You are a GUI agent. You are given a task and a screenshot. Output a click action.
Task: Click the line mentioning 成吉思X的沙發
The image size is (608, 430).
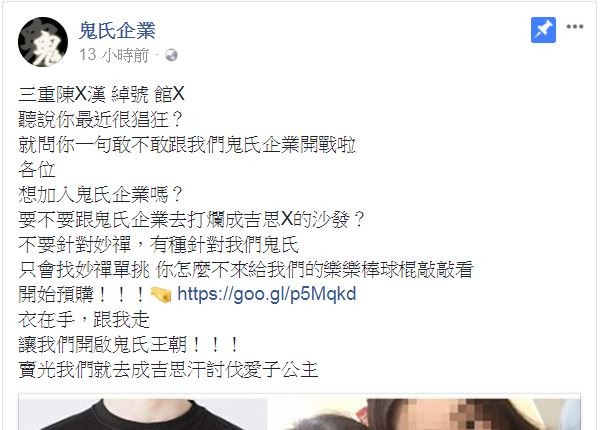tap(191, 219)
